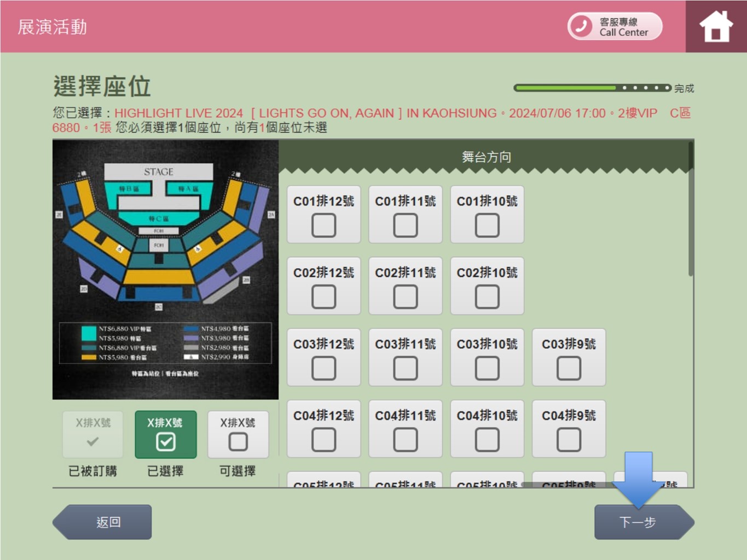The height and width of the screenshot is (560, 747).
Task: Open the Call Center customer service line
Action: point(615,26)
